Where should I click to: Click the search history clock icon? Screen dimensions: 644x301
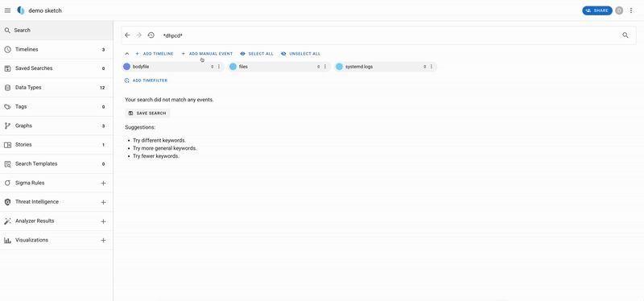[x=151, y=35]
